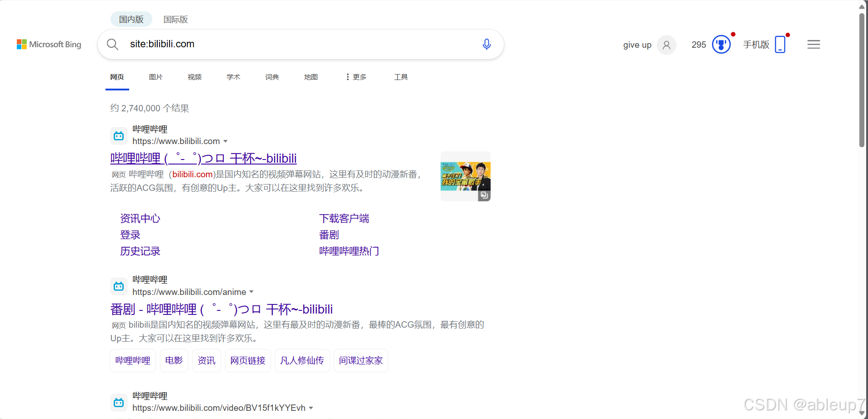Click the magnifier search icon
868x419 pixels.
pos(112,44)
